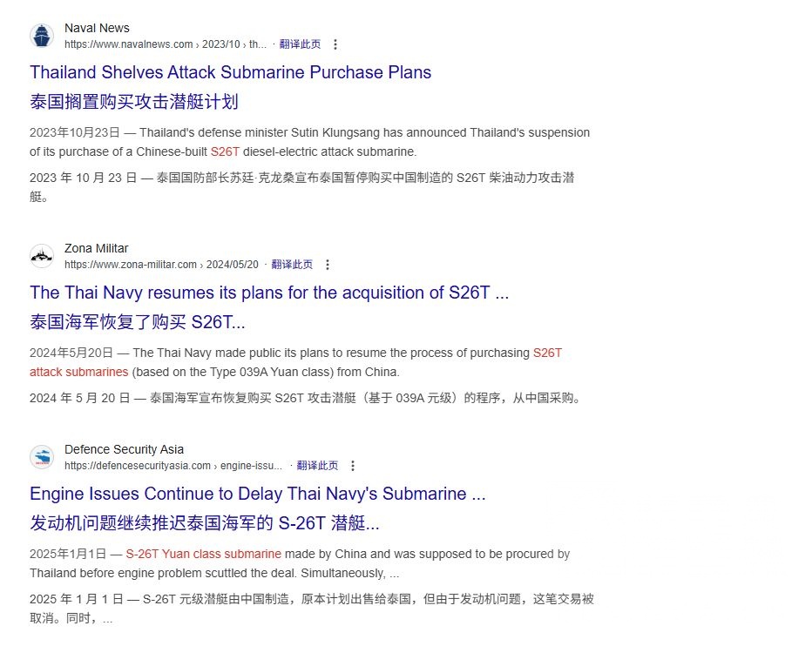Open 'Engine Issues Continue to Delay' result
812x646 pixels.
(257, 494)
